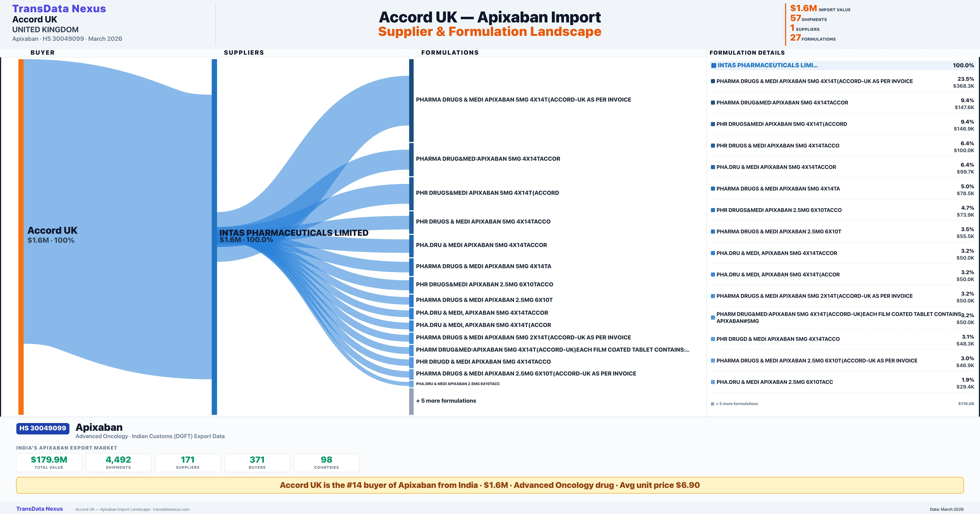Click the #14 buyer summary banner

pos(490,485)
